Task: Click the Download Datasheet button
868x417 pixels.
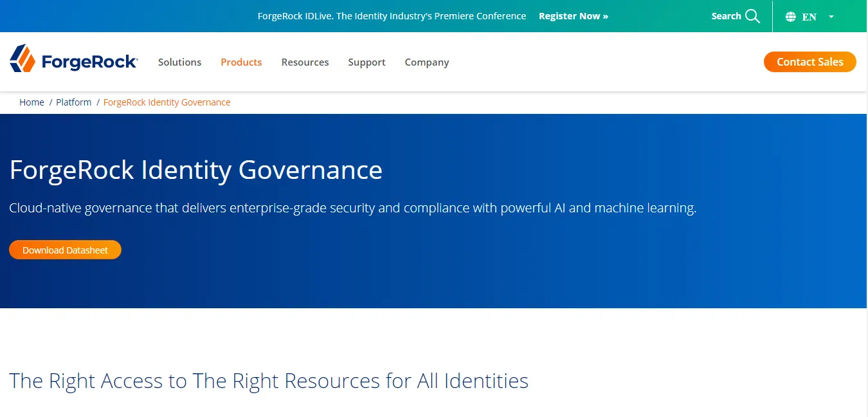Action: click(65, 250)
